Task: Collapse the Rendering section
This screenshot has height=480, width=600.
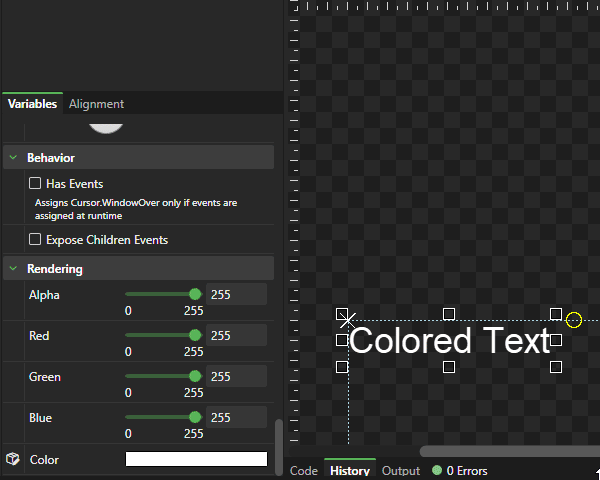Action: click(x=14, y=269)
